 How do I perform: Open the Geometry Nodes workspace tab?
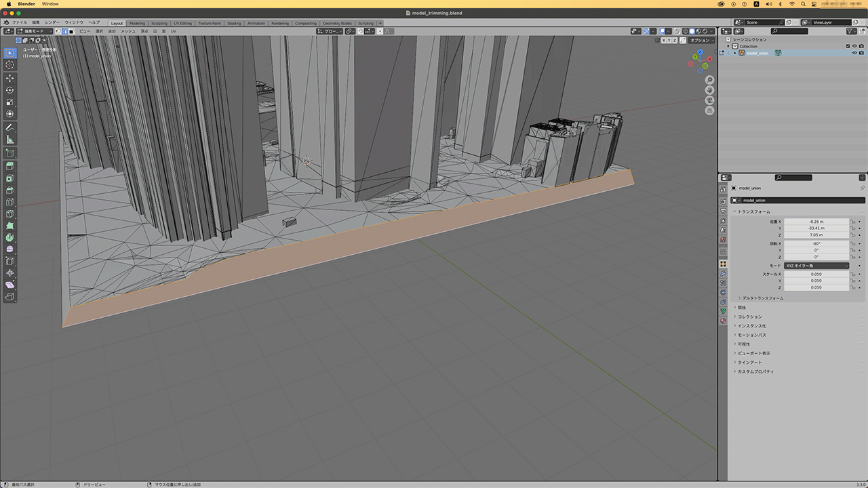(337, 23)
